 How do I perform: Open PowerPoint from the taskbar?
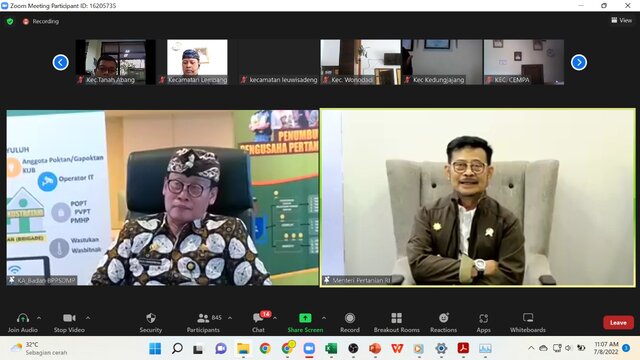[375, 349]
